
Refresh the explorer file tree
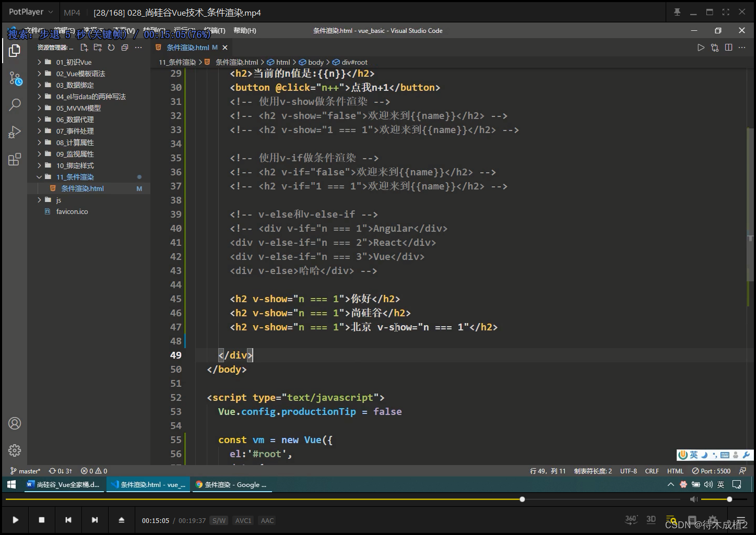(x=111, y=47)
